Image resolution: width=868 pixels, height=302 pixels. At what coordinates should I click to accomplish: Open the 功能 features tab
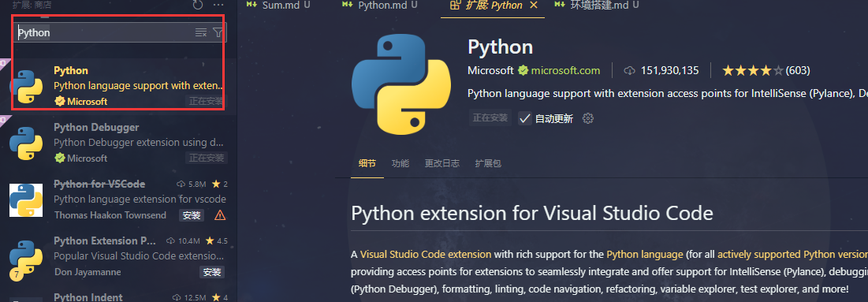(x=400, y=163)
